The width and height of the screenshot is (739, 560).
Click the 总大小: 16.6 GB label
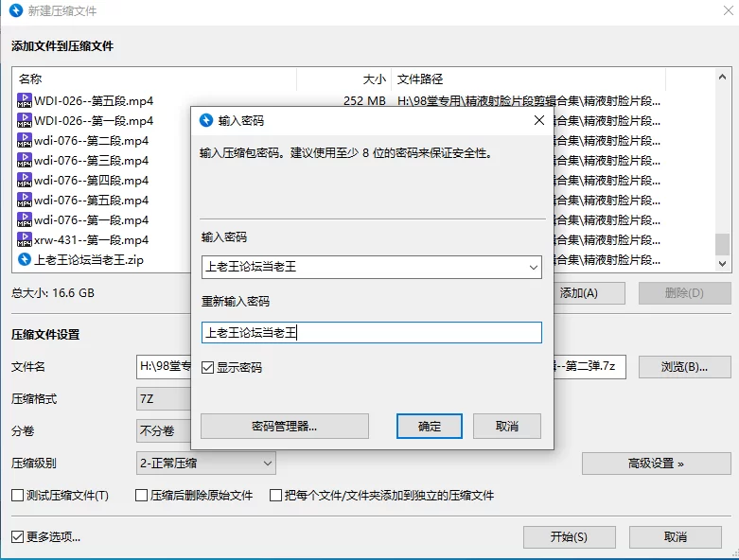coord(53,293)
